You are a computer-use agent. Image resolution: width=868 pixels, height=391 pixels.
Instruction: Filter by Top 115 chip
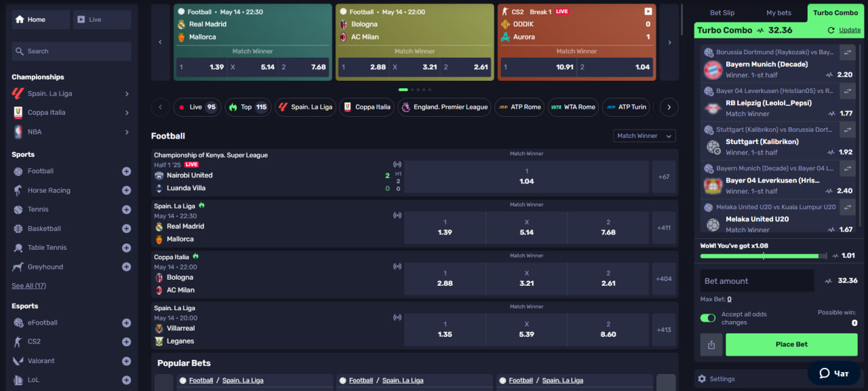click(x=248, y=107)
